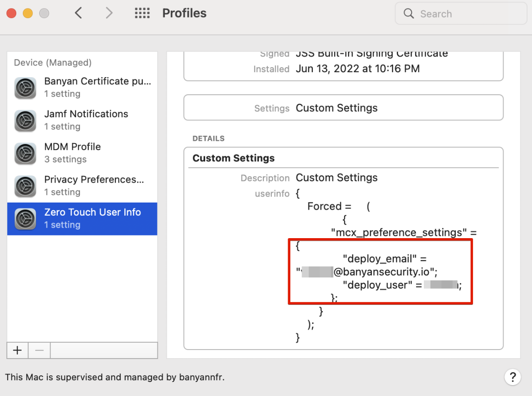
Task: Click the Zero Touch User Info gear icon
Action: (x=25, y=219)
